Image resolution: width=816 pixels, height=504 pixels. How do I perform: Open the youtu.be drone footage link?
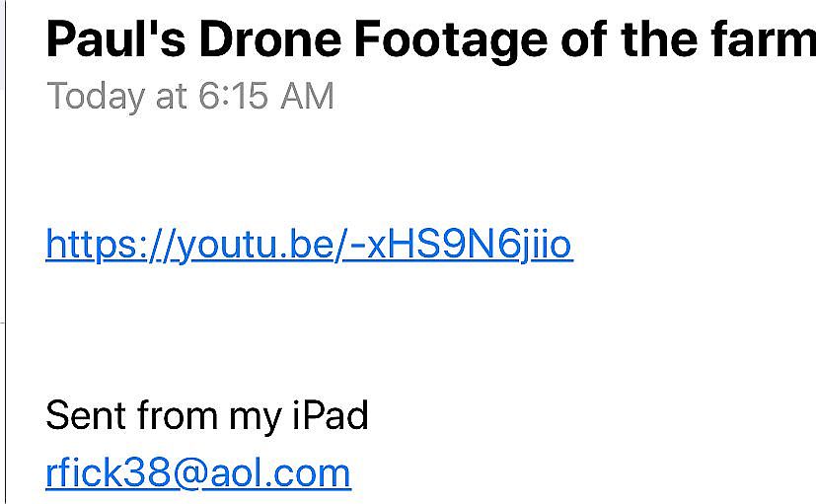(x=309, y=245)
